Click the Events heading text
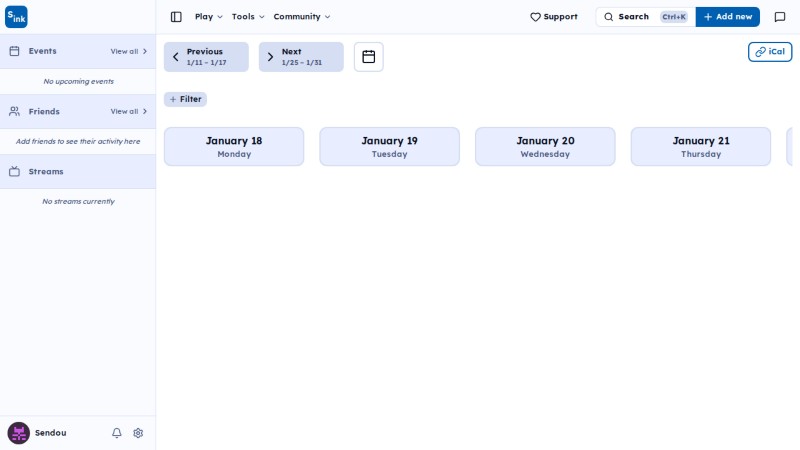Image resolution: width=800 pixels, height=450 pixels. tap(42, 51)
